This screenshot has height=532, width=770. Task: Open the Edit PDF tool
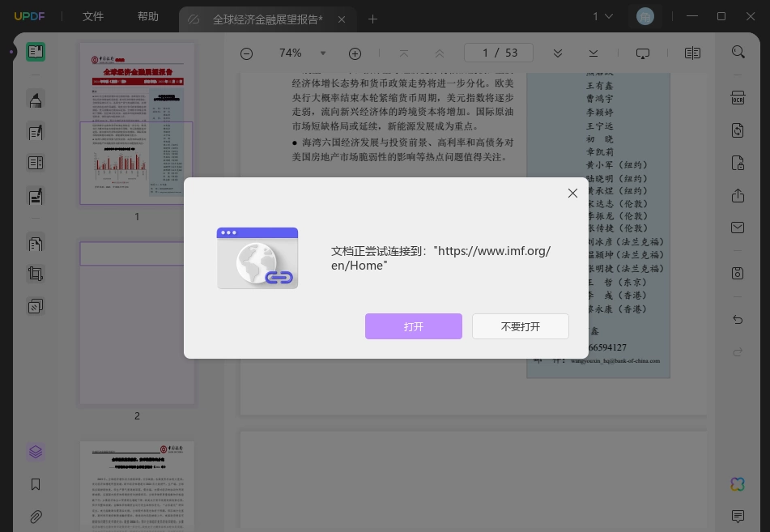(x=36, y=132)
